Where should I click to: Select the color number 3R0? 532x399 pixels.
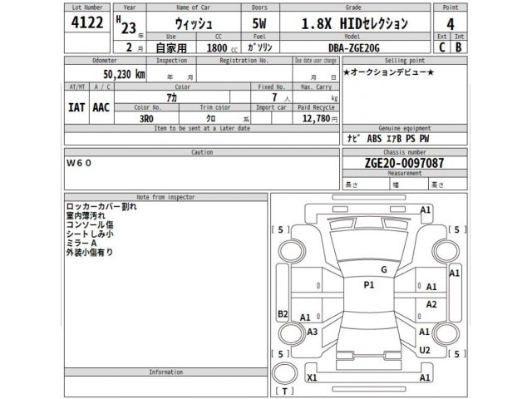coord(146,119)
